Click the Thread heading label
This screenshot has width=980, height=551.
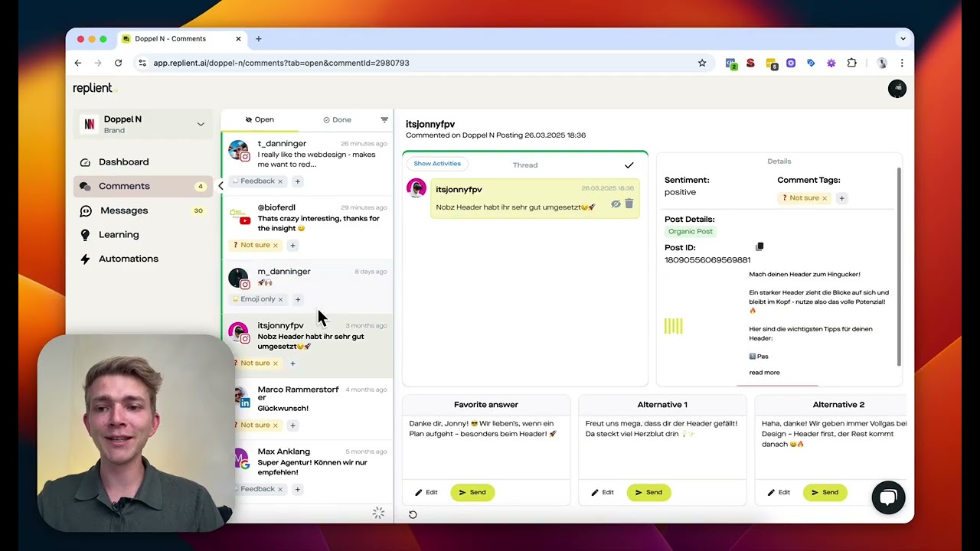[x=525, y=165]
